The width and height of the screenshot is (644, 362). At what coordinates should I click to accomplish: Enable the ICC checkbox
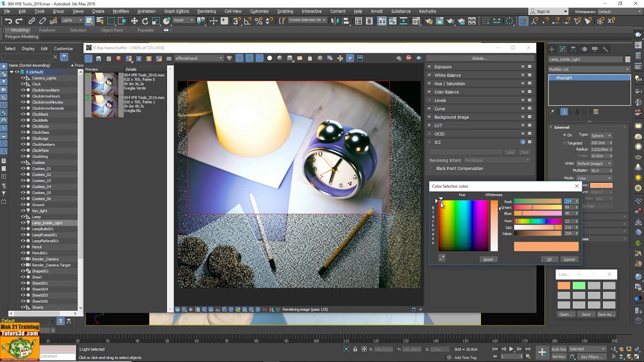[x=429, y=142]
